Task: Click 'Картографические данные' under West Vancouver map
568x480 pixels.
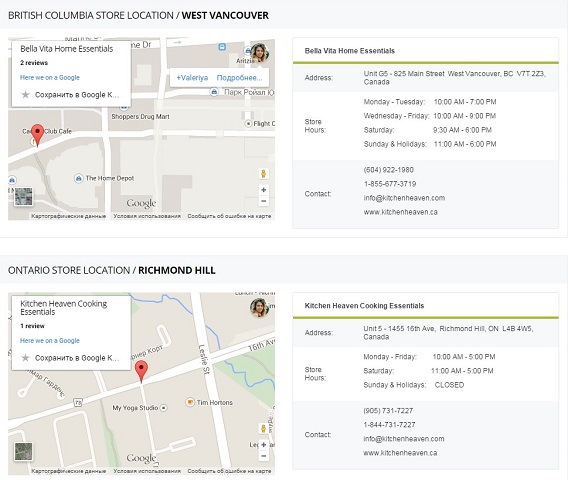Action: pos(68,216)
